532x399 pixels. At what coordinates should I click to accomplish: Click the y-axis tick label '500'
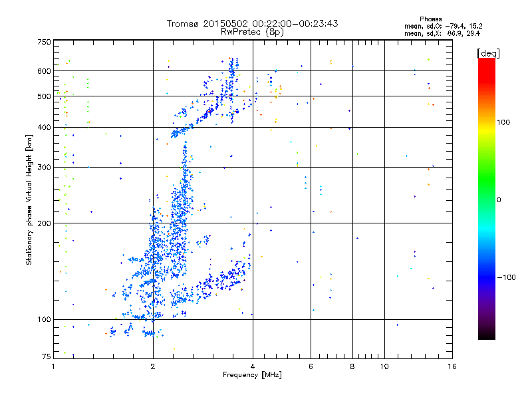tap(44, 96)
